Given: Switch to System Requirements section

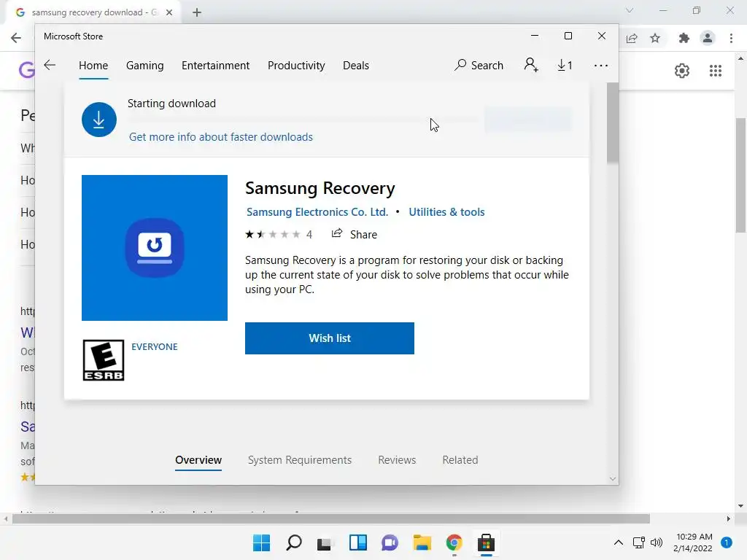Looking at the screenshot, I should click(x=300, y=460).
